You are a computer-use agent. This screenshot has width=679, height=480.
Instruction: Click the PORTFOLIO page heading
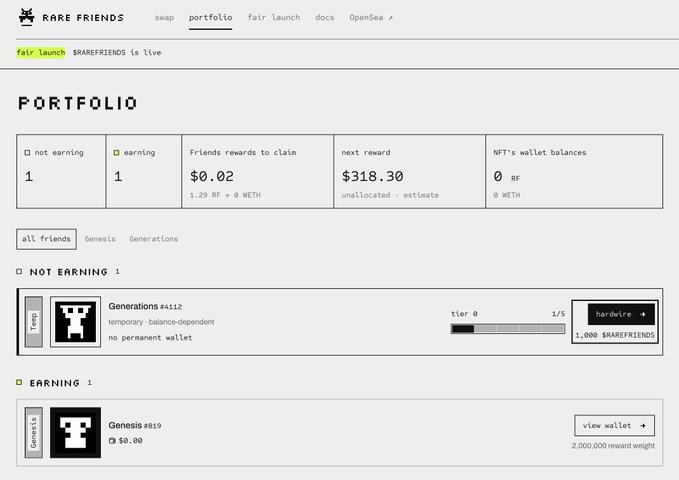point(78,103)
